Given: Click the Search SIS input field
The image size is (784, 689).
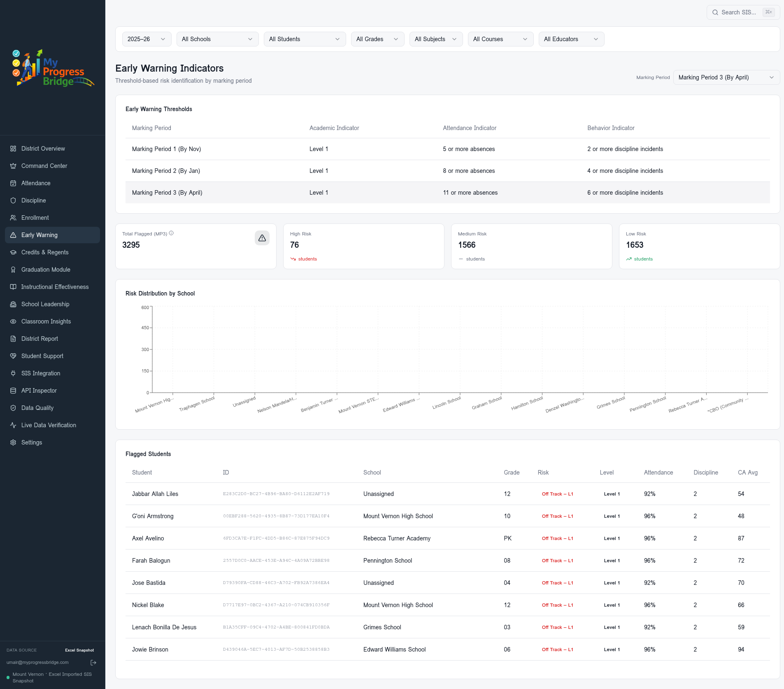Looking at the screenshot, I should pyautogui.click(x=743, y=12).
